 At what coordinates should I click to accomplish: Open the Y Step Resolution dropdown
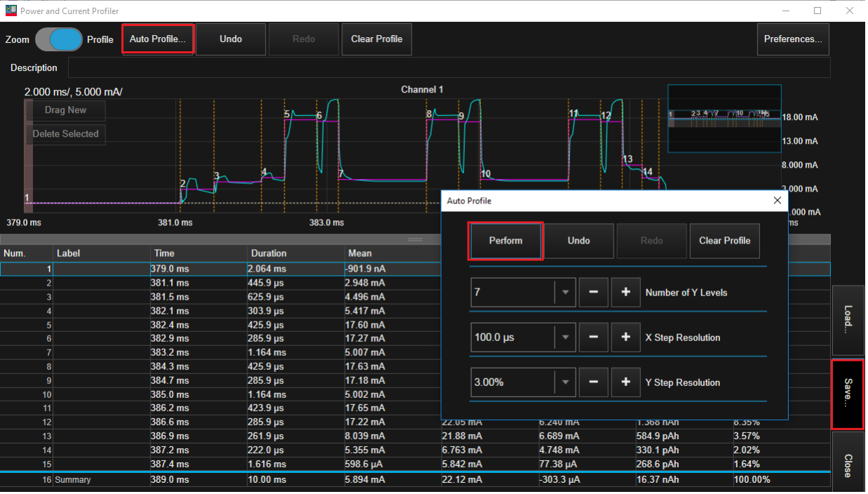click(564, 382)
